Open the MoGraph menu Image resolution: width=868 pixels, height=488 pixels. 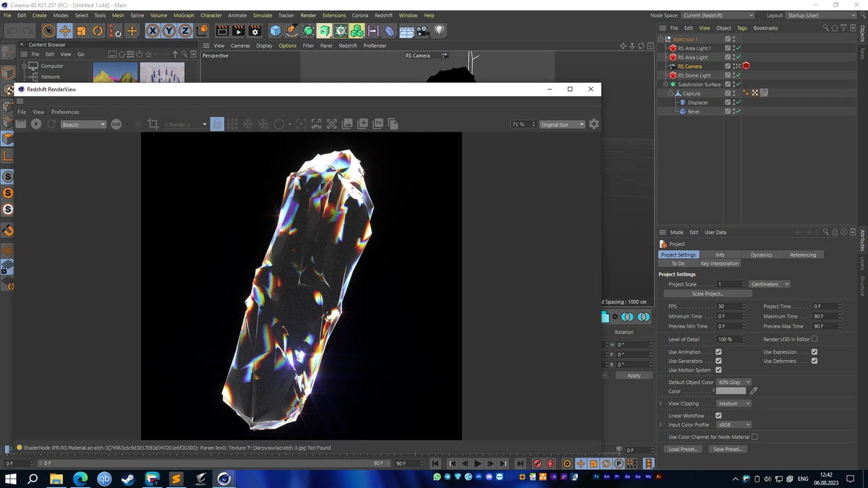coord(184,15)
